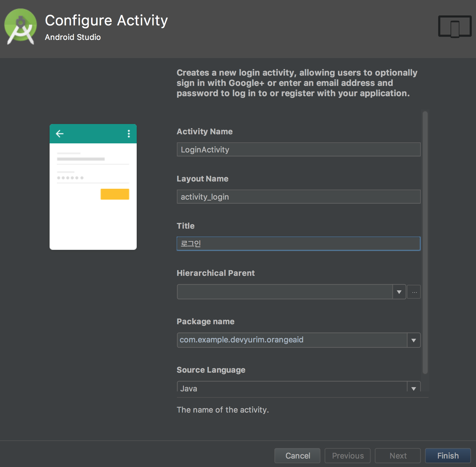Image resolution: width=476 pixels, height=467 pixels.
Task: Click the form's vertical scrollbar
Action: (425, 243)
